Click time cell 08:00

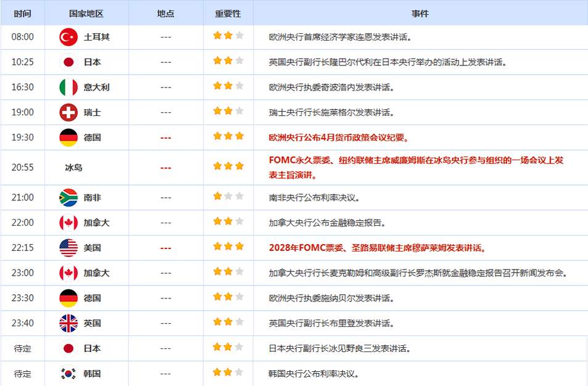click(x=22, y=37)
